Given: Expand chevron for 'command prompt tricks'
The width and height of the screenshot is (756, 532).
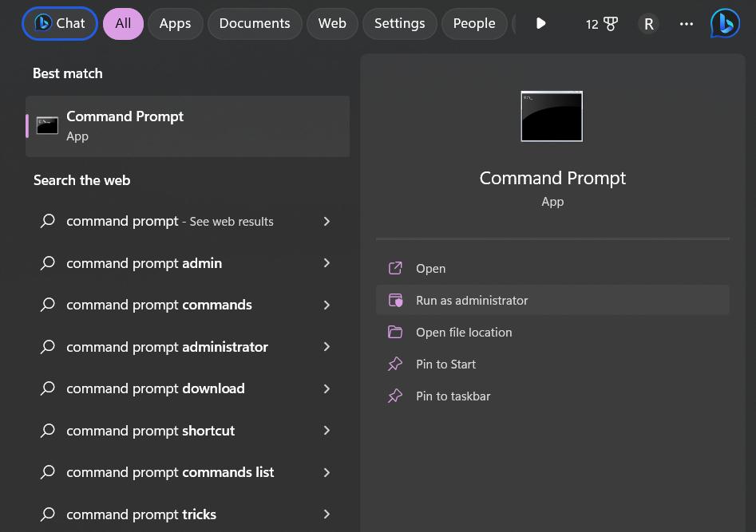Looking at the screenshot, I should click(x=327, y=514).
